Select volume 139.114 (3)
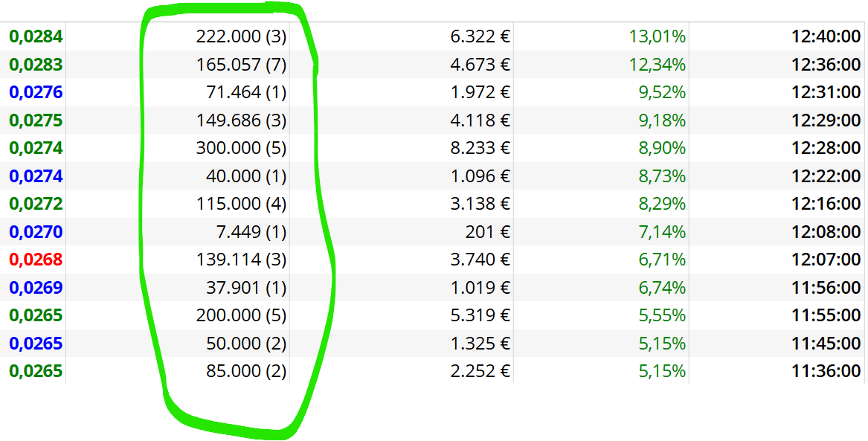The width and height of the screenshot is (868, 441). pyautogui.click(x=241, y=260)
